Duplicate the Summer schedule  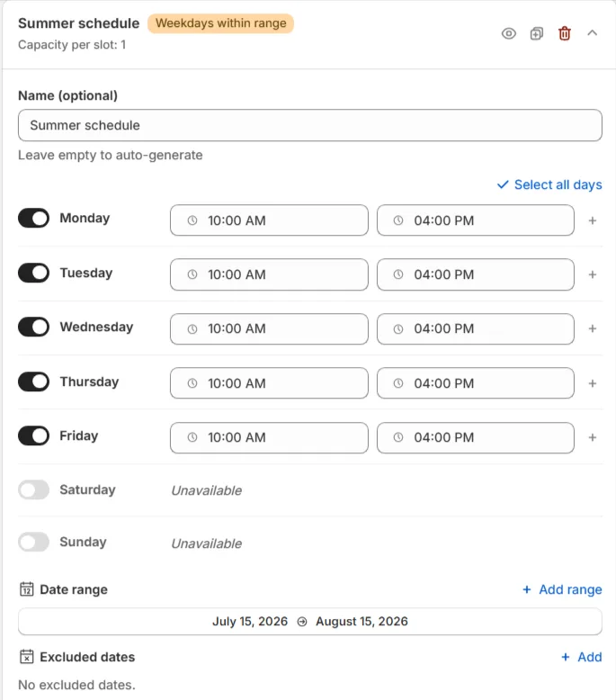click(x=537, y=33)
